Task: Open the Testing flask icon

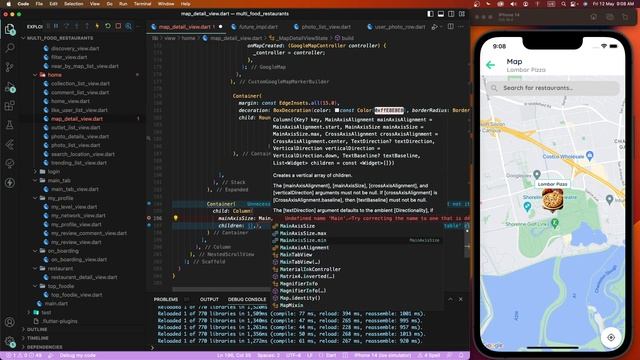Action: click(10, 125)
